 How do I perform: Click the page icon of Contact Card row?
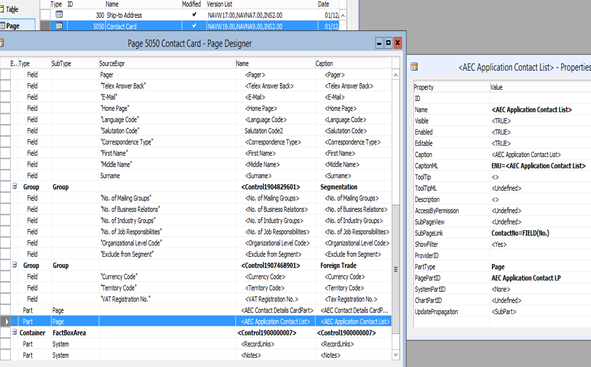tap(59, 26)
